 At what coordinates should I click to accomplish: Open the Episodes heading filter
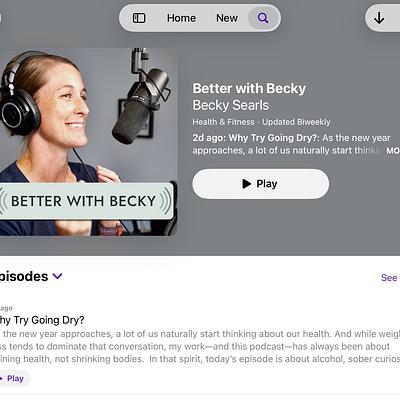pos(24,276)
